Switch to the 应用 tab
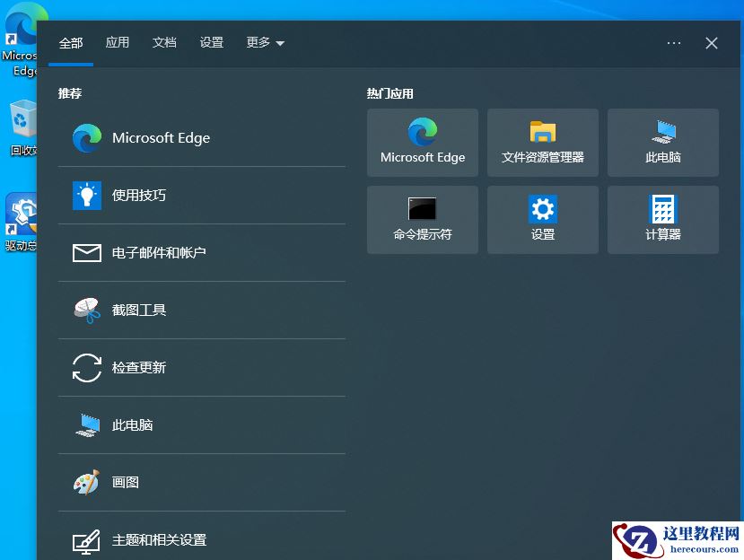The image size is (744, 560). coord(118,42)
